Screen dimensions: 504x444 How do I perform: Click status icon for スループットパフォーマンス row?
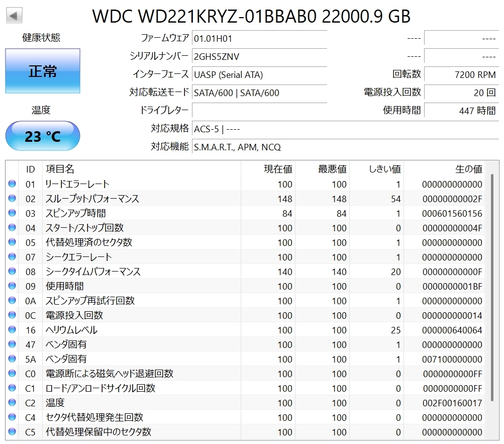(12, 198)
